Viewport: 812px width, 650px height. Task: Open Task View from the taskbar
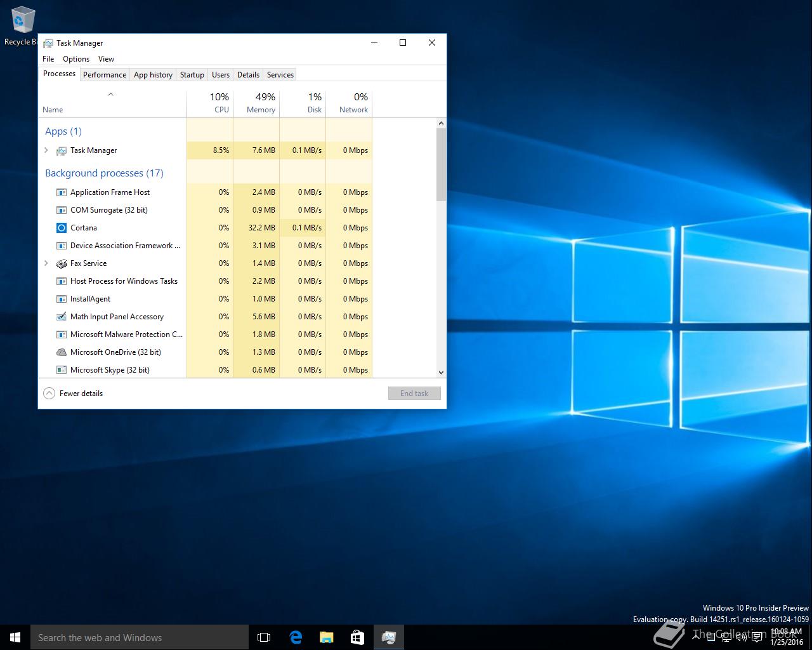(264, 637)
